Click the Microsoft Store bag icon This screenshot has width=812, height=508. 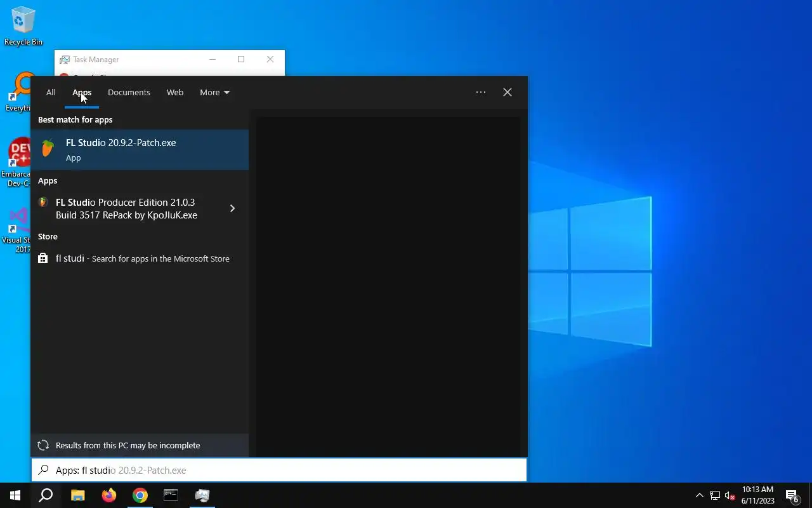pos(43,258)
